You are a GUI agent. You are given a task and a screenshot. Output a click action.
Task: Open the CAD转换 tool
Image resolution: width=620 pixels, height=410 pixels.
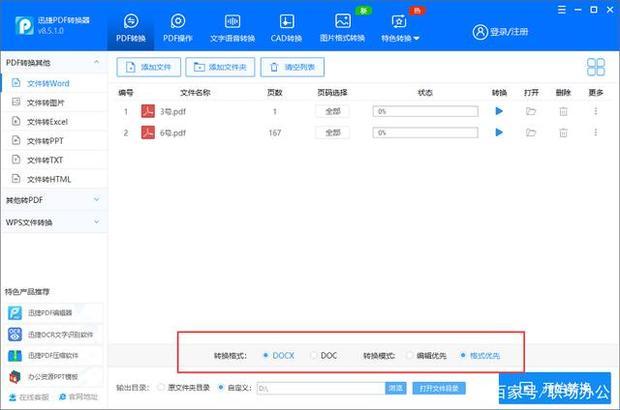286,27
